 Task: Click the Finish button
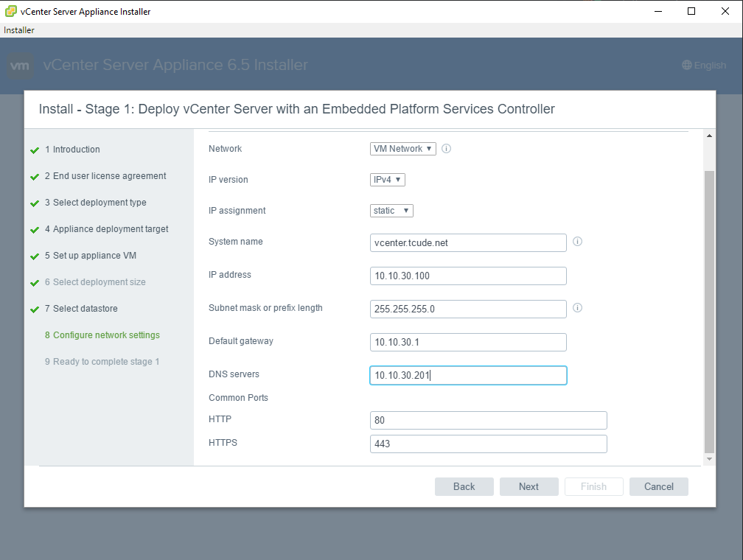pyautogui.click(x=594, y=486)
